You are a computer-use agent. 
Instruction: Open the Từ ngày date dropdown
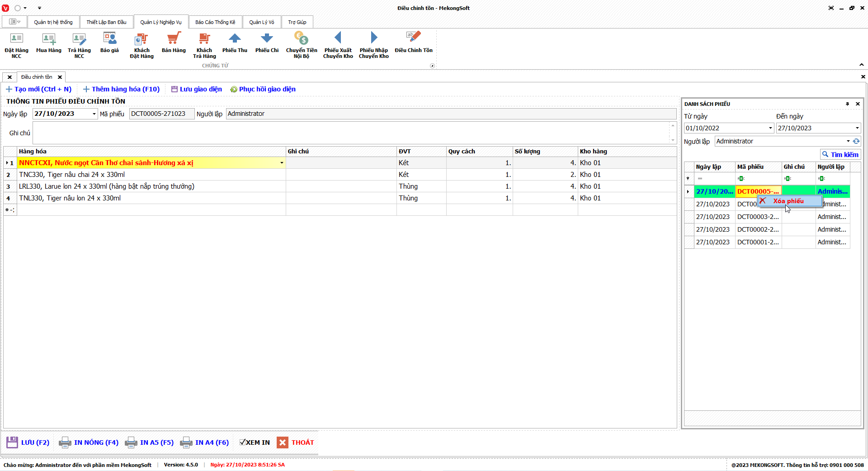[770, 128]
